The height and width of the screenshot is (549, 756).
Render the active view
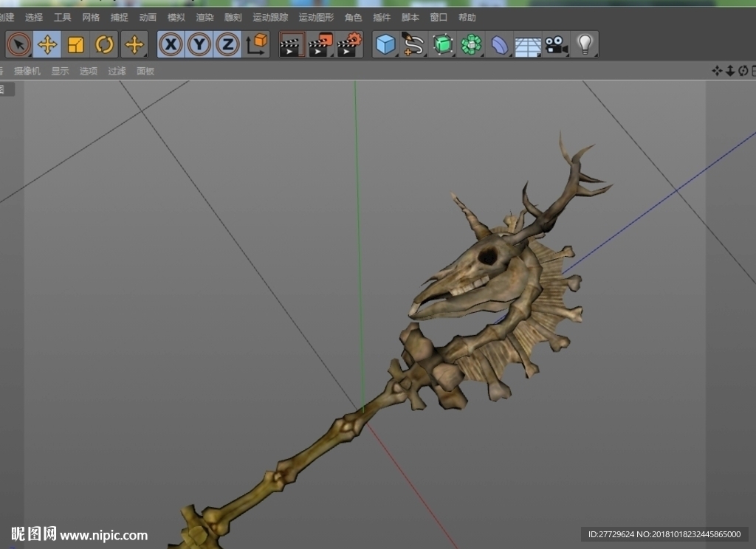click(x=292, y=44)
